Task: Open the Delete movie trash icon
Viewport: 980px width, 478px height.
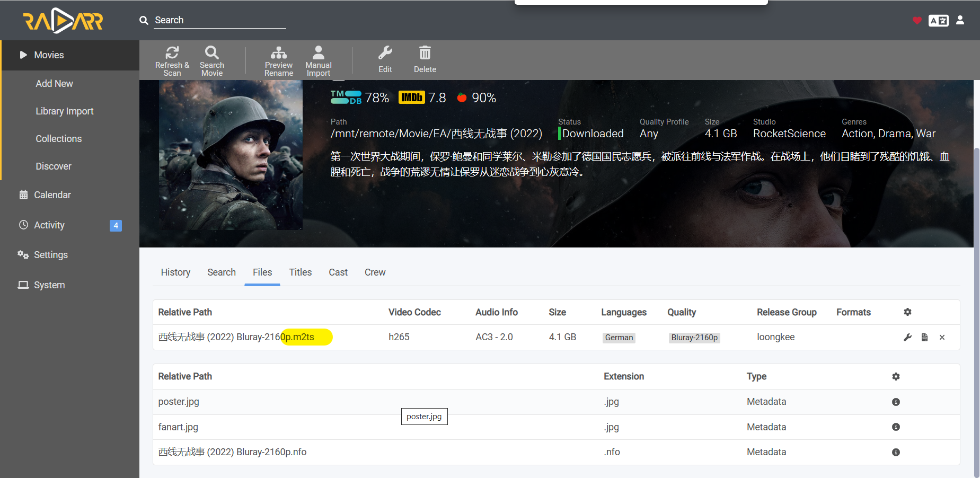Action: click(425, 52)
